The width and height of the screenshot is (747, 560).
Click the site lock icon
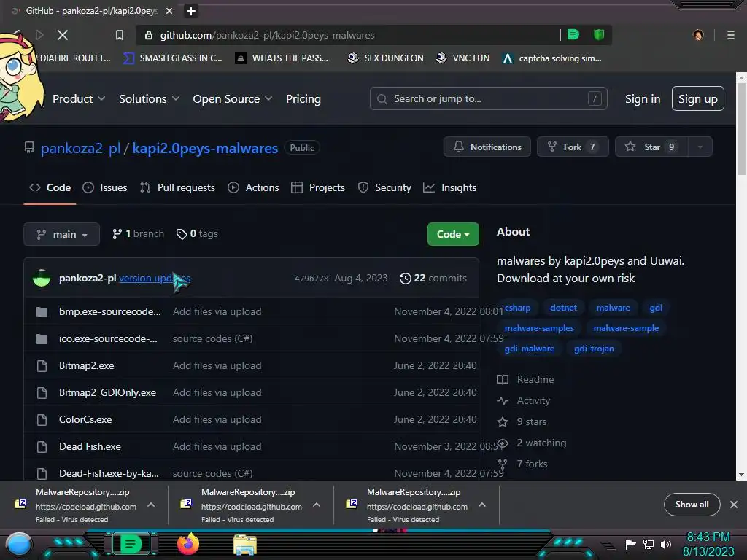point(149,35)
